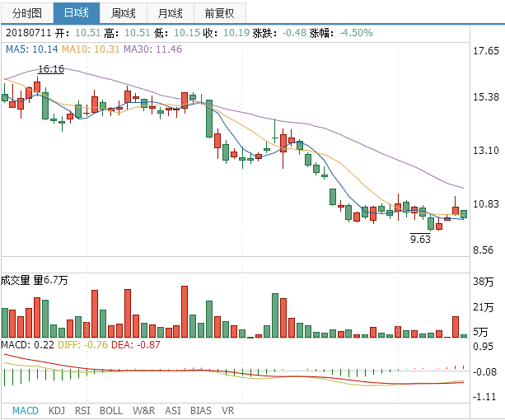Select the BOLL indicator
505x420 pixels.
pos(111,411)
